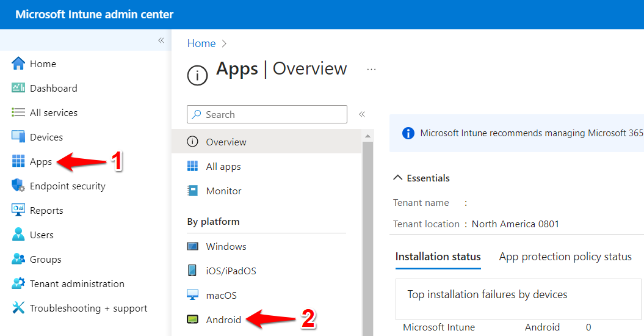Click the Tenant location label
644x336 pixels.
pyautogui.click(x=426, y=224)
